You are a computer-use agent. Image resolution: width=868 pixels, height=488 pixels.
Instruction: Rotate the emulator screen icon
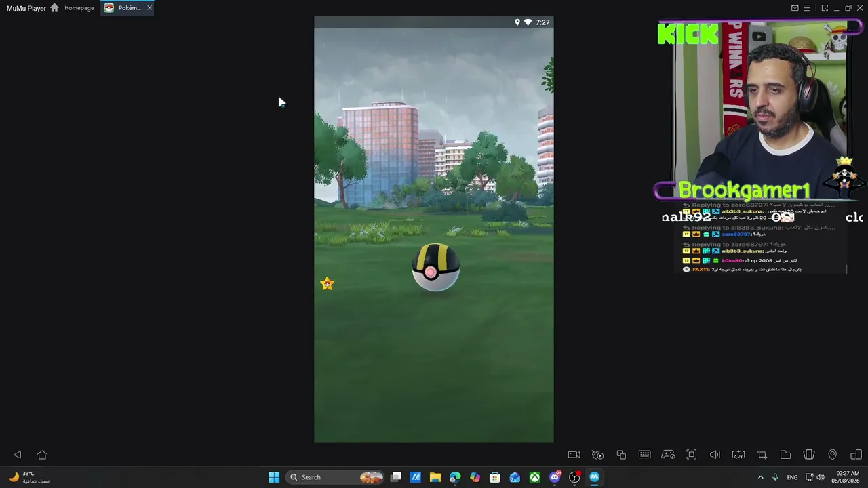point(856,455)
